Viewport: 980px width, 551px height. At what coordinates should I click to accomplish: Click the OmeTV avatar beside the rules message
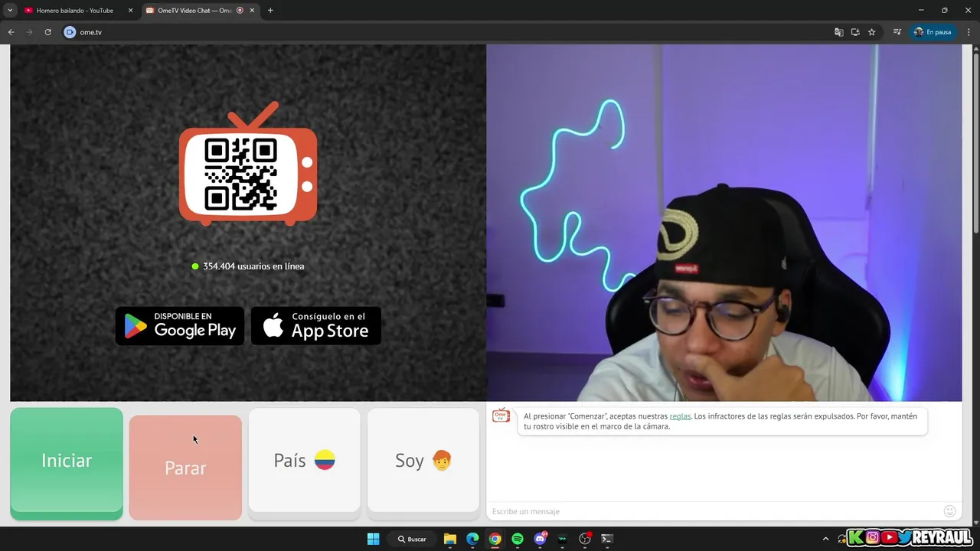[501, 416]
